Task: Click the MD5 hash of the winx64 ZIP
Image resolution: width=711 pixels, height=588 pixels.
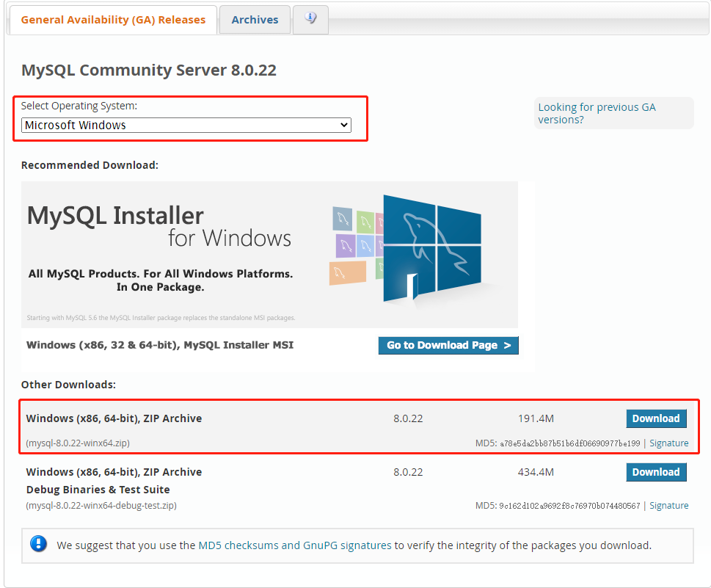Action: [569, 443]
